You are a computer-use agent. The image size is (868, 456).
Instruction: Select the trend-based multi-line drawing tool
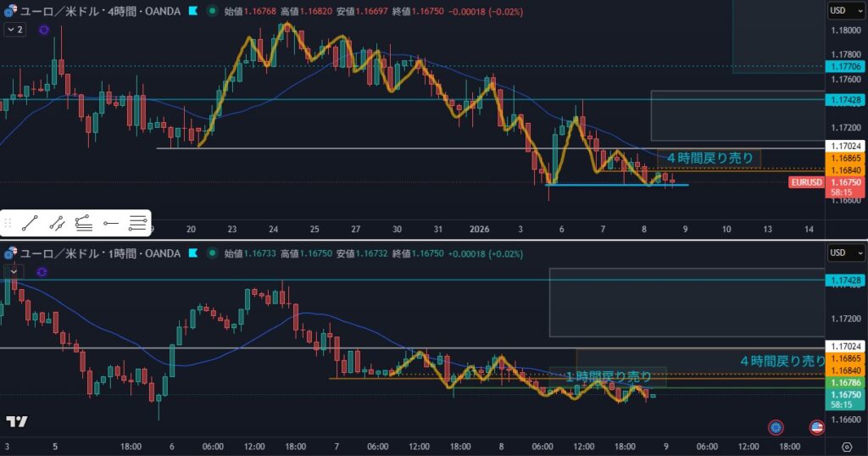(x=83, y=224)
